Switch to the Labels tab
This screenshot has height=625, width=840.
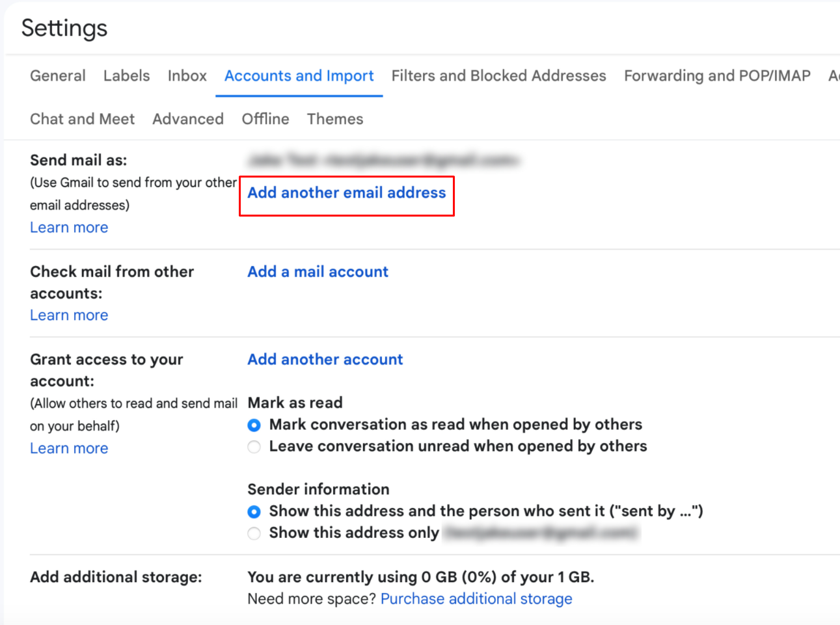[x=126, y=76]
